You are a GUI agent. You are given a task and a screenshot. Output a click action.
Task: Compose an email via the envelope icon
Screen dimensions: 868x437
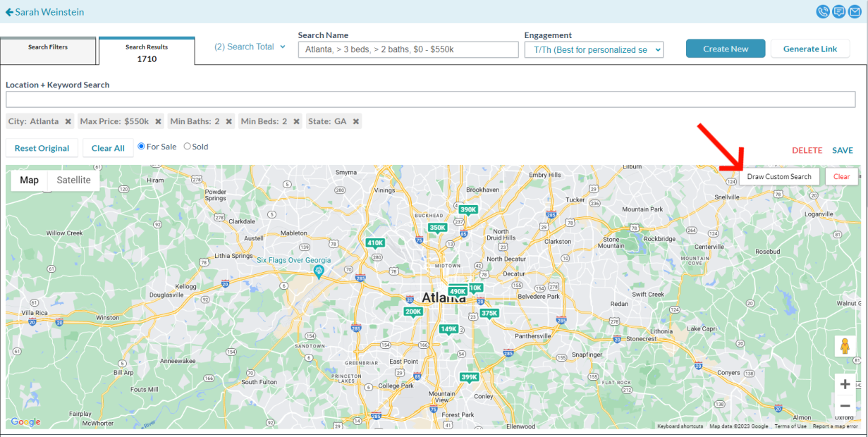point(855,11)
